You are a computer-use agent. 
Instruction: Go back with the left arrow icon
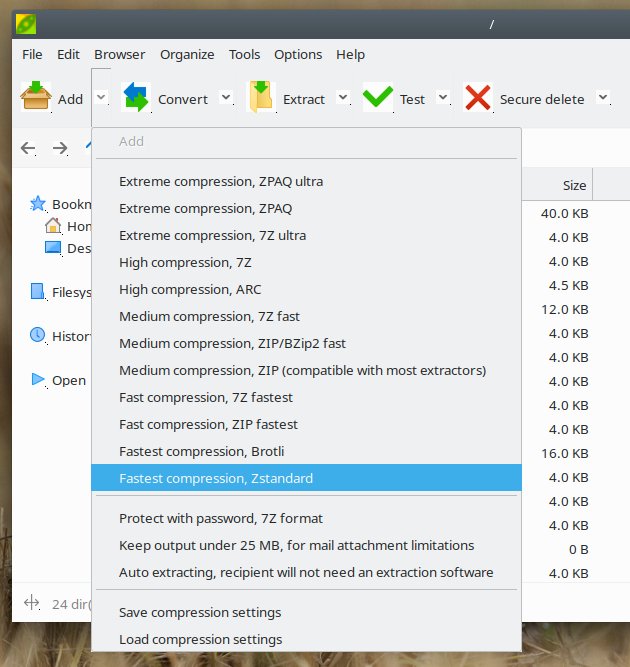(28, 148)
